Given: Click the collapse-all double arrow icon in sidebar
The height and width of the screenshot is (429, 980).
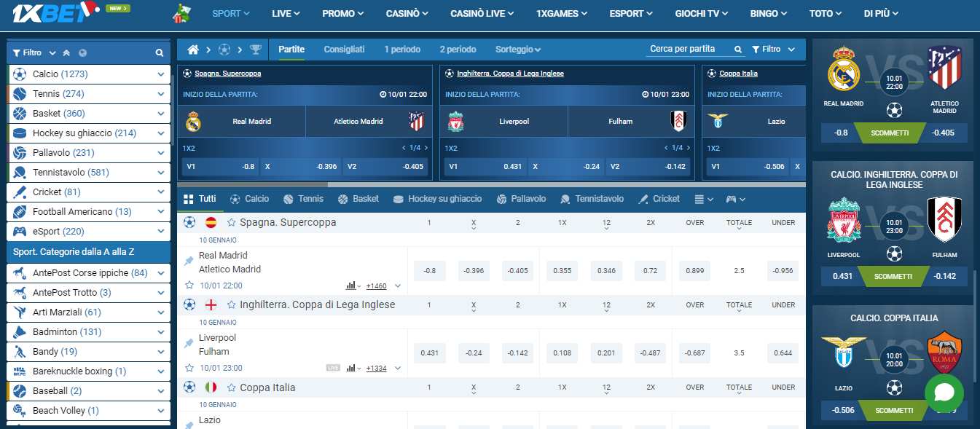Looking at the screenshot, I should pos(66,53).
